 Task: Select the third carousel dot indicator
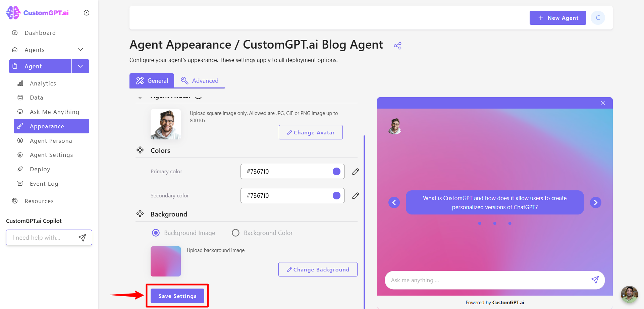[x=510, y=223]
